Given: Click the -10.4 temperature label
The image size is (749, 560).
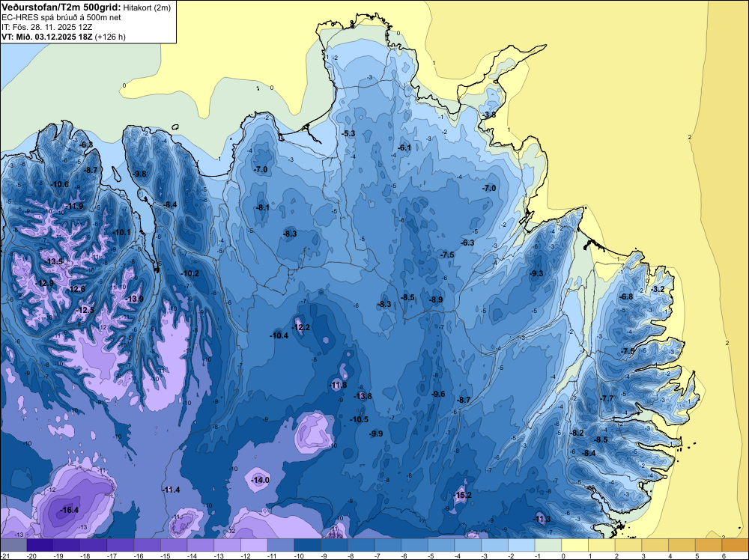Looking at the screenshot, I should point(279,335).
